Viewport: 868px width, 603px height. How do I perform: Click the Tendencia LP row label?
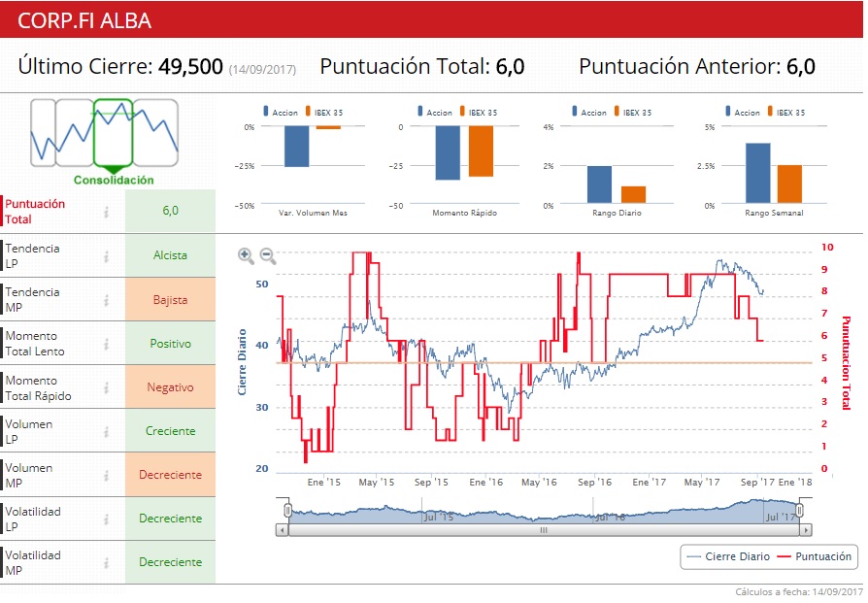(32, 255)
